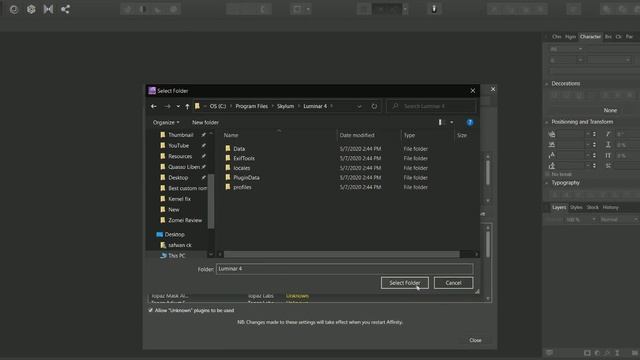
Task: Switch to the Stock panel tab
Action: coord(593,207)
